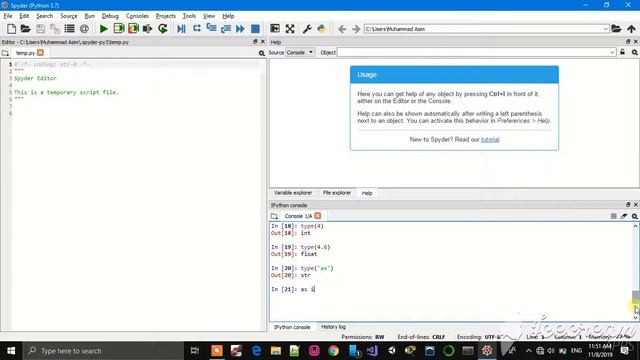Click the @ symbol toolbar icon
This screenshot has width=640, height=360.
pos(84,29)
